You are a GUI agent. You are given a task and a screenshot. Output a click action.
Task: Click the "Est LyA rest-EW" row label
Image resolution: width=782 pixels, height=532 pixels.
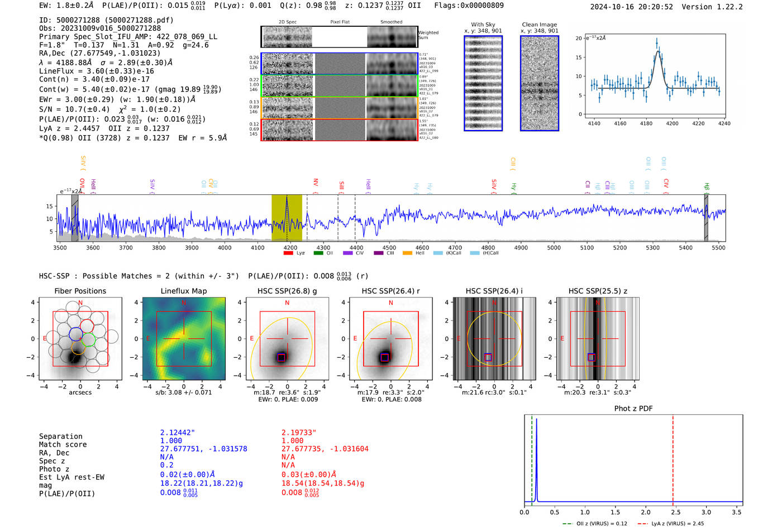click(71, 477)
